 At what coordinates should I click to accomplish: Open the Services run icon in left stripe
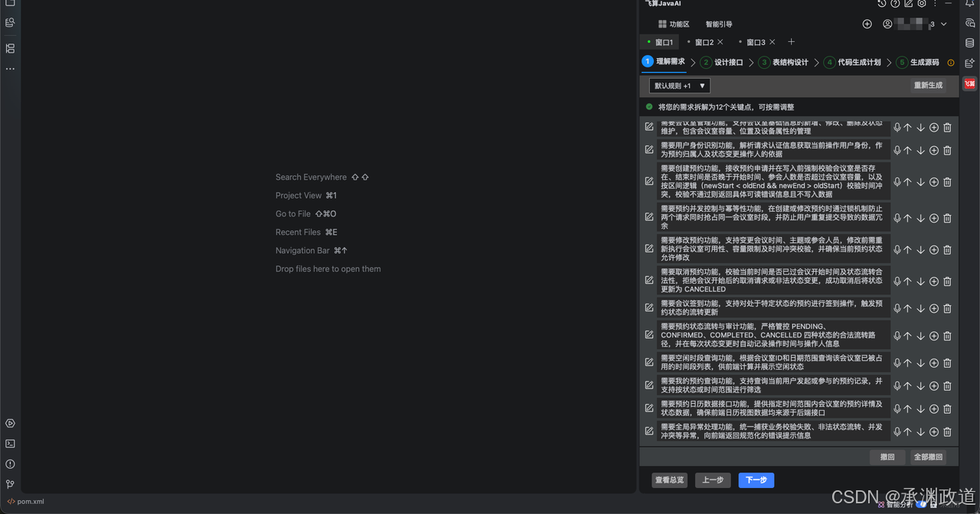[10, 423]
